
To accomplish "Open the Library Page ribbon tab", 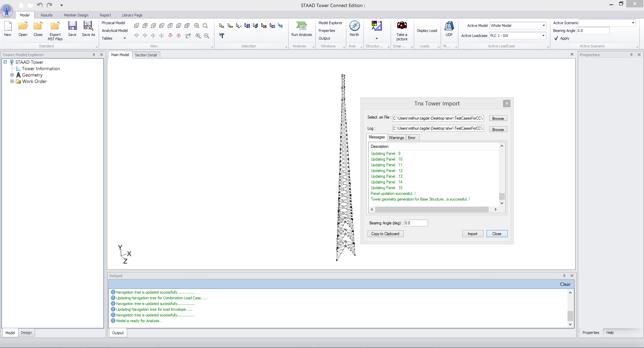I will (132, 15).
